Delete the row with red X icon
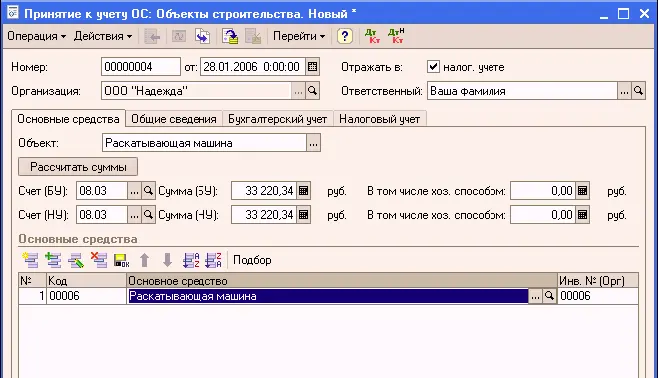 point(99,260)
